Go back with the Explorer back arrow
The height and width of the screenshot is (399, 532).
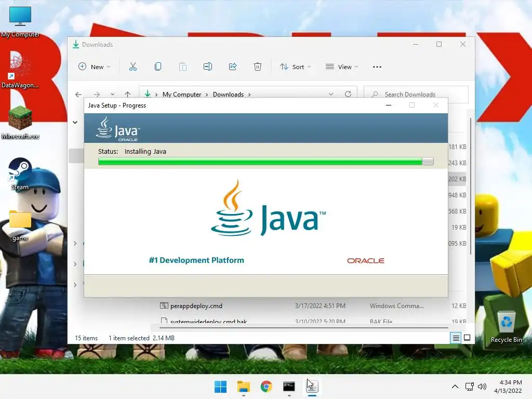coord(78,95)
